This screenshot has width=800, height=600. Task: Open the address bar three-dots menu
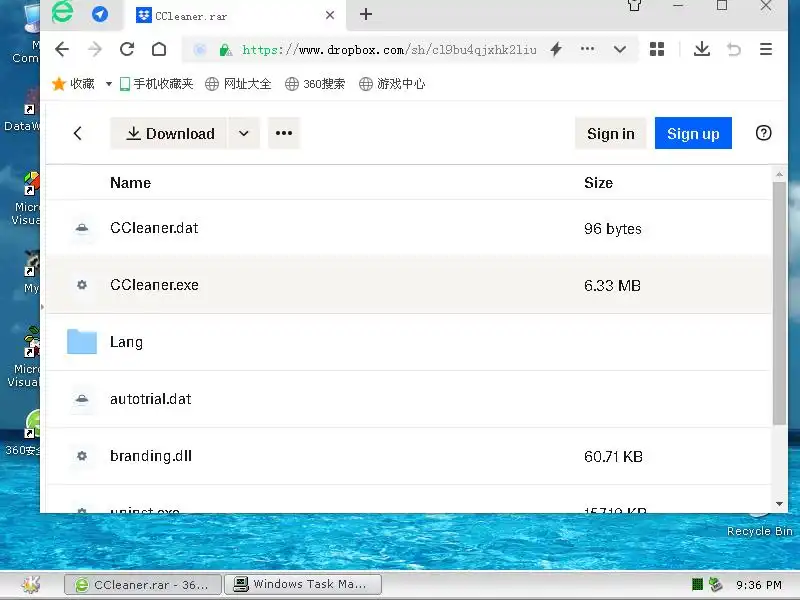tap(587, 49)
